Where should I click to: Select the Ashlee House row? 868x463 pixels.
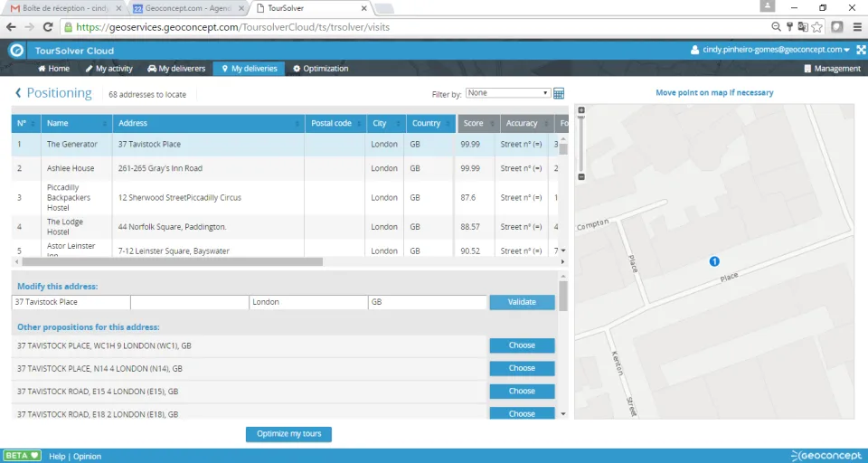285,168
